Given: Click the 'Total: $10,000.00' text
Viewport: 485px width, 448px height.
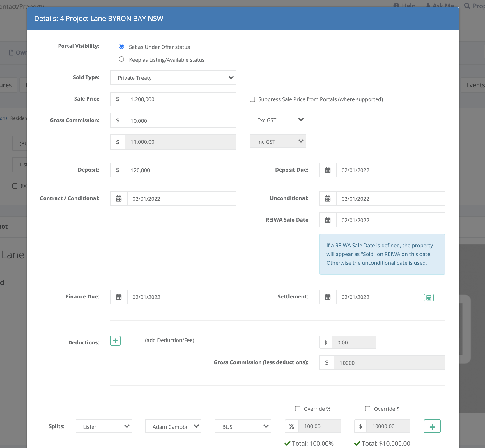Looking at the screenshot, I should click(x=386, y=443).
